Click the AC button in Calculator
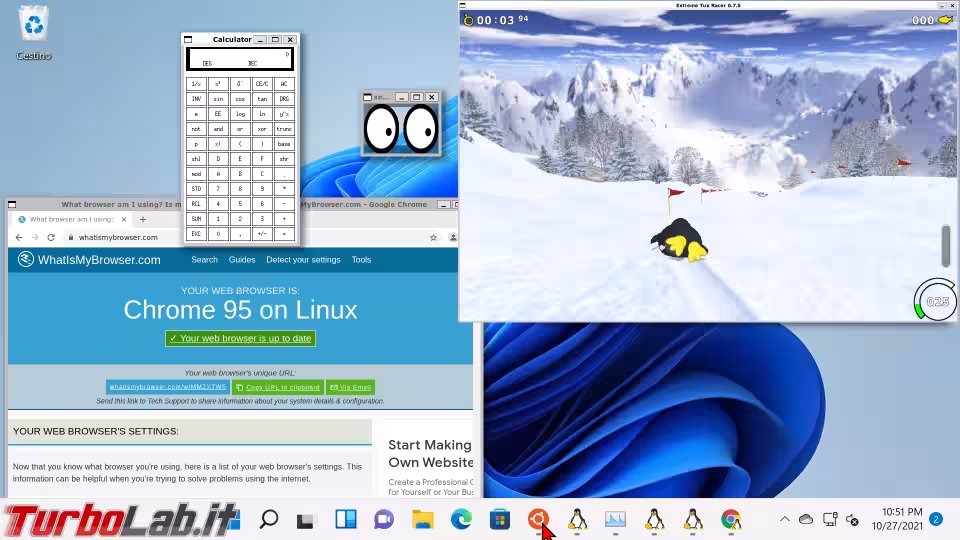 pos(284,84)
